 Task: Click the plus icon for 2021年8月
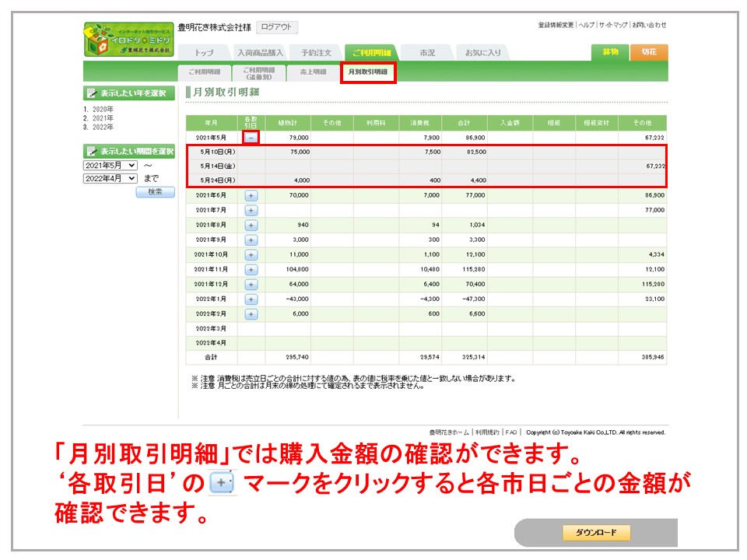click(x=251, y=225)
